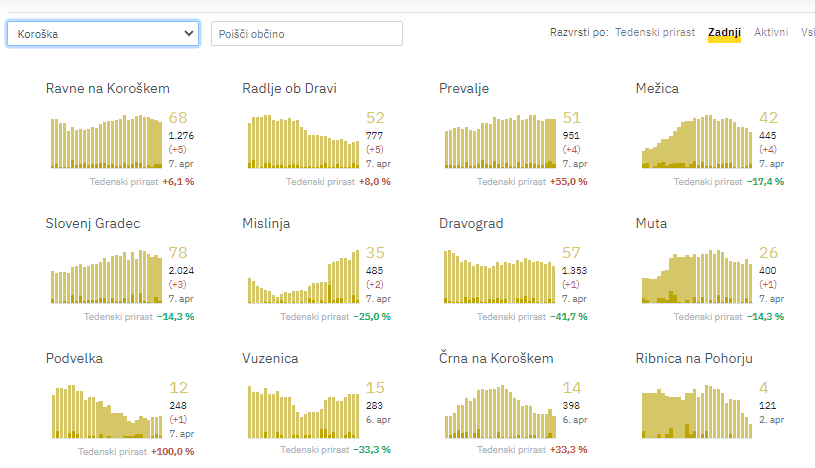Click the Poišči občino search field
This screenshot has height=468, width=815.
(x=307, y=34)
